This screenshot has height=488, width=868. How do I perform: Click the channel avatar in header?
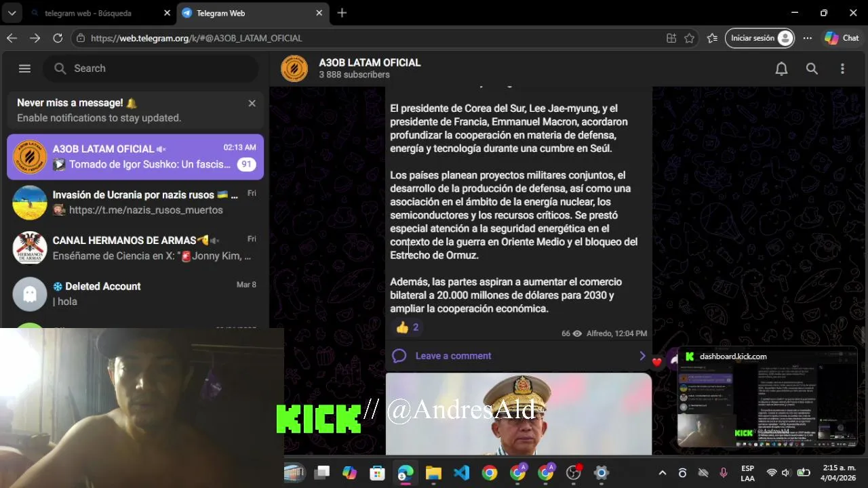pyautogui.click(x=294, y=68)
